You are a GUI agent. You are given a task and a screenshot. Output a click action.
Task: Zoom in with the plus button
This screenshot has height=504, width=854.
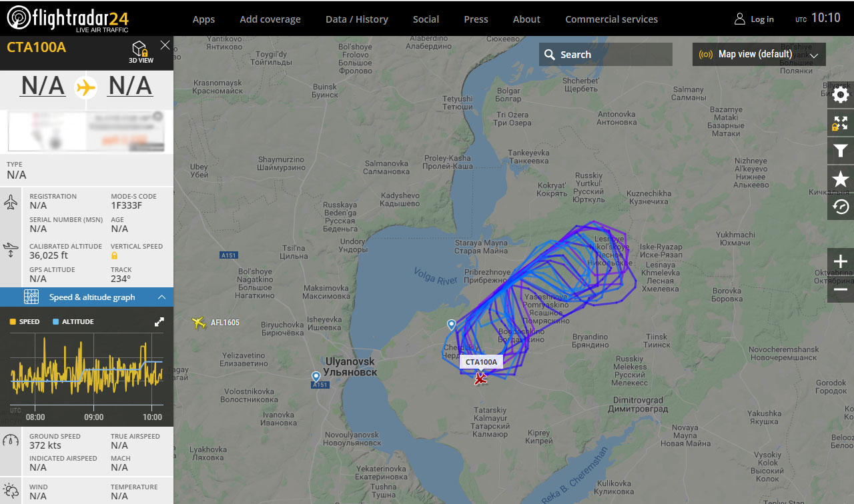tap(841, 261)
